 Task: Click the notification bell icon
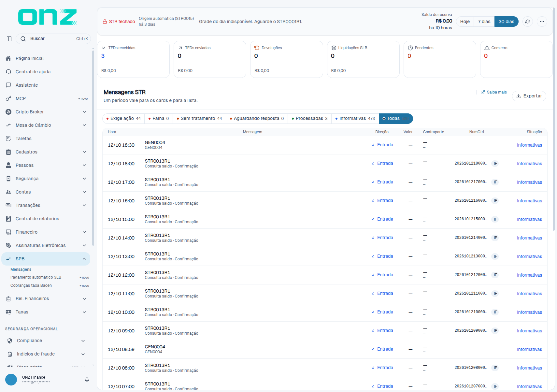[87, 380]
